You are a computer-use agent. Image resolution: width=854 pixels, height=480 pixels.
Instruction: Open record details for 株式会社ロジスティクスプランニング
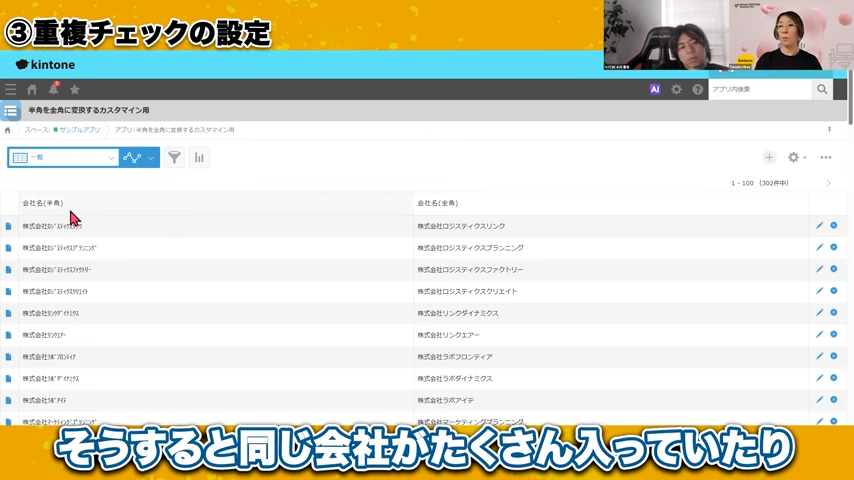[x=8, y=248]
